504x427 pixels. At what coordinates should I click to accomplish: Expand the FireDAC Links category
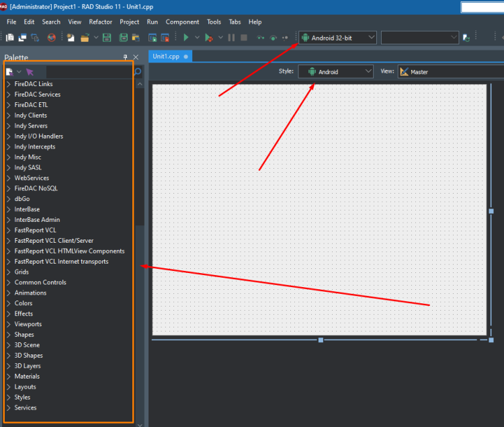(x=9, y=84)
